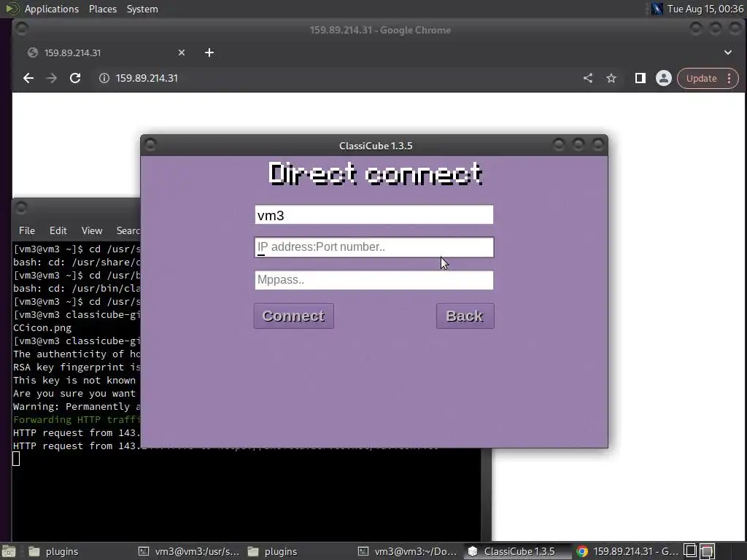This screenshot has height=560, width=747.
Task: Open the Chrome profile avatar
Action: pos(663,78)
